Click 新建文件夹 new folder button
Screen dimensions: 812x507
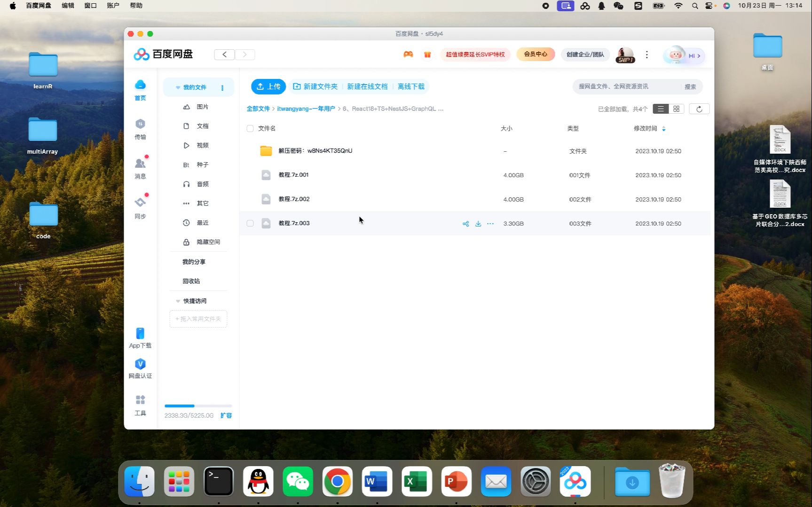315,87
